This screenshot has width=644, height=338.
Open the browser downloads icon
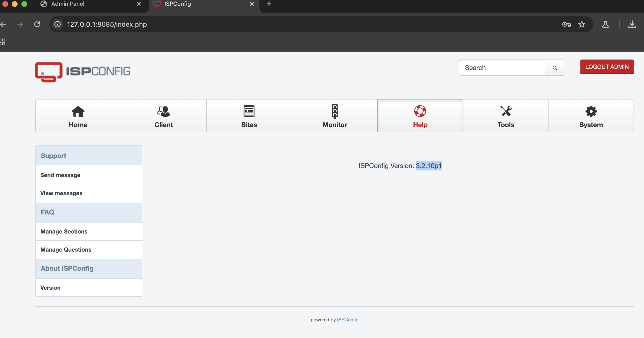click(x=632, y=24)
